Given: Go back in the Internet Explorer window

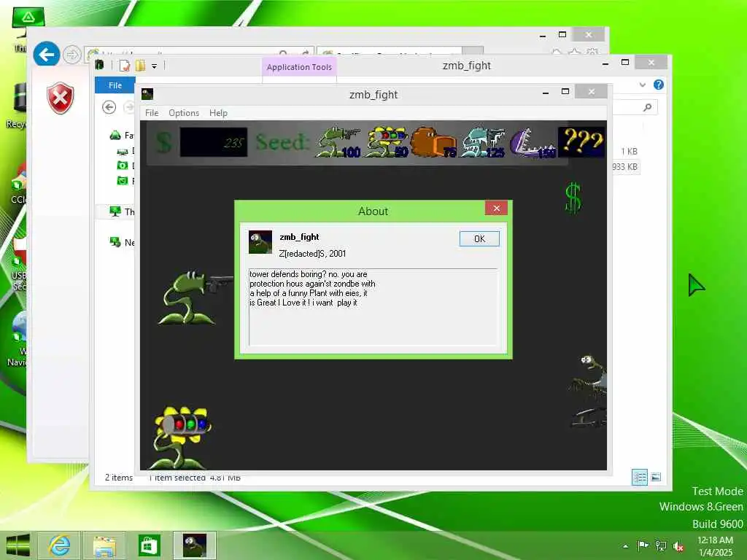Looking at the screenshot, I should [x=47, y=54].
